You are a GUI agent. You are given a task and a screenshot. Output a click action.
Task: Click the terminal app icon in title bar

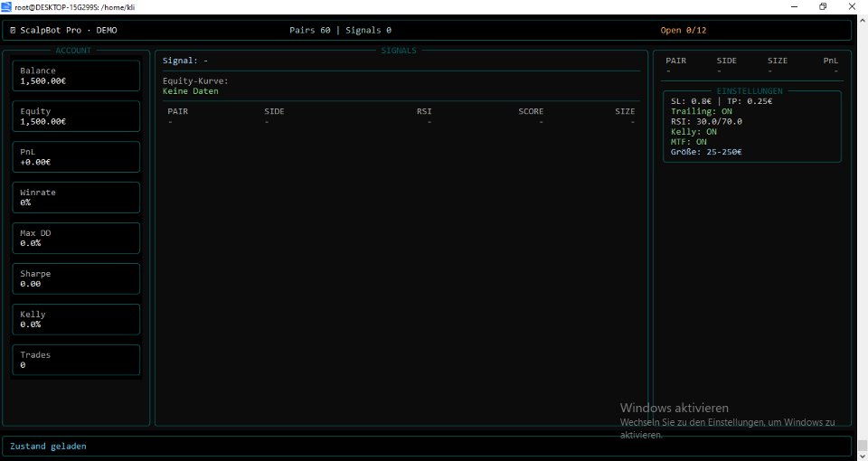6,6
